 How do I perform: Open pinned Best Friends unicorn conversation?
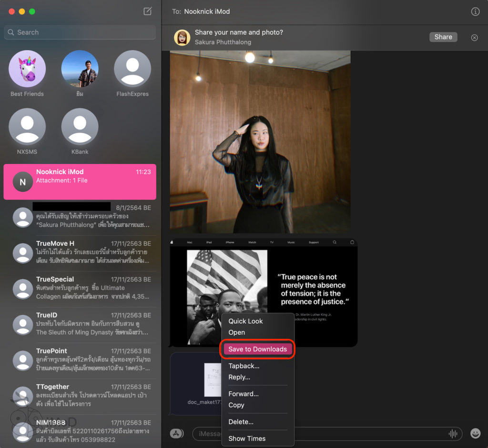click(27, 69)
